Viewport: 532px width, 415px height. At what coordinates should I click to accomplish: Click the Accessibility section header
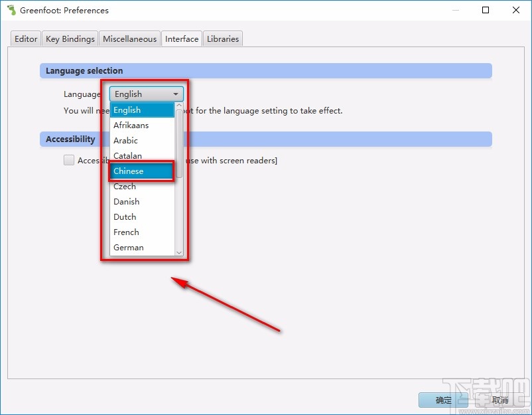(x=265, y=139)
